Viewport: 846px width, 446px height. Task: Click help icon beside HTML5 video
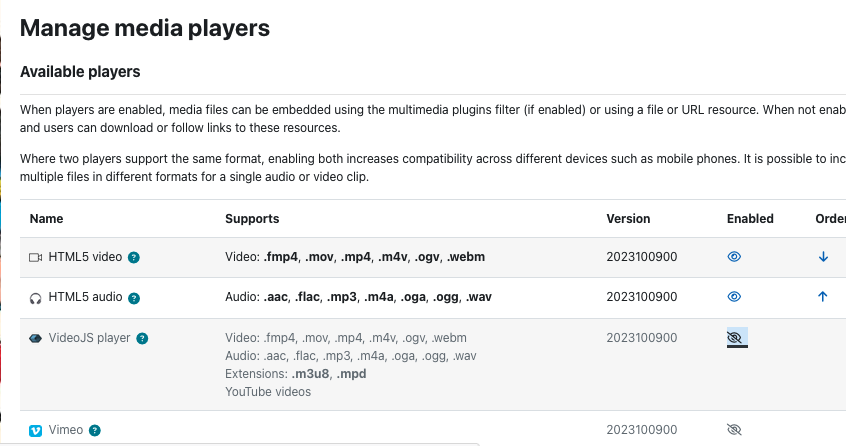(134, 258)
